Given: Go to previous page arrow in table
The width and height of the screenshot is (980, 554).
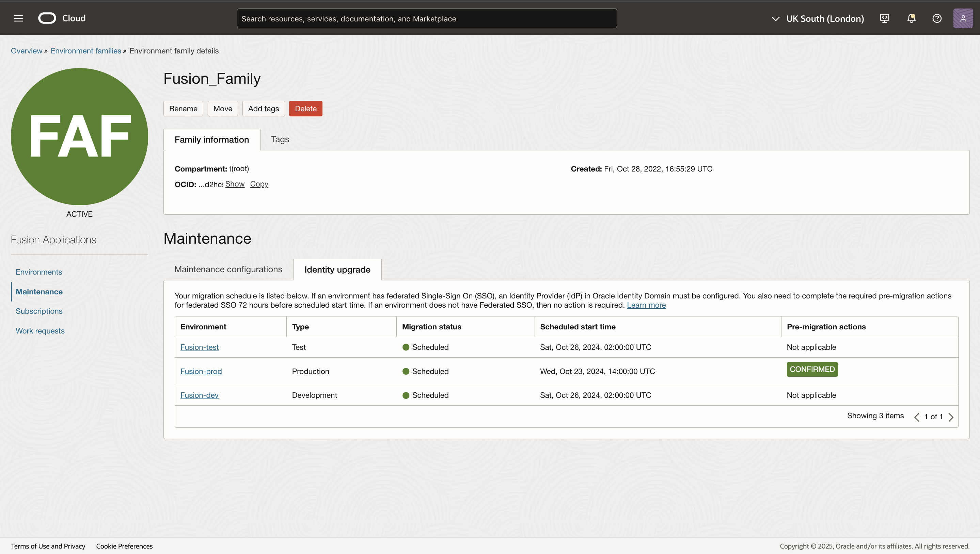Looking at the screenshot, I should (917, 417).
